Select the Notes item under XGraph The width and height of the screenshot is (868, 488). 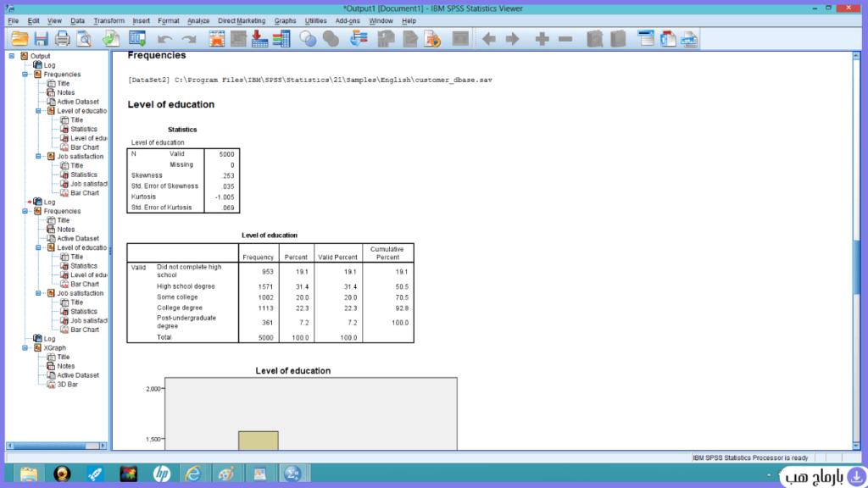pos(65,366)
